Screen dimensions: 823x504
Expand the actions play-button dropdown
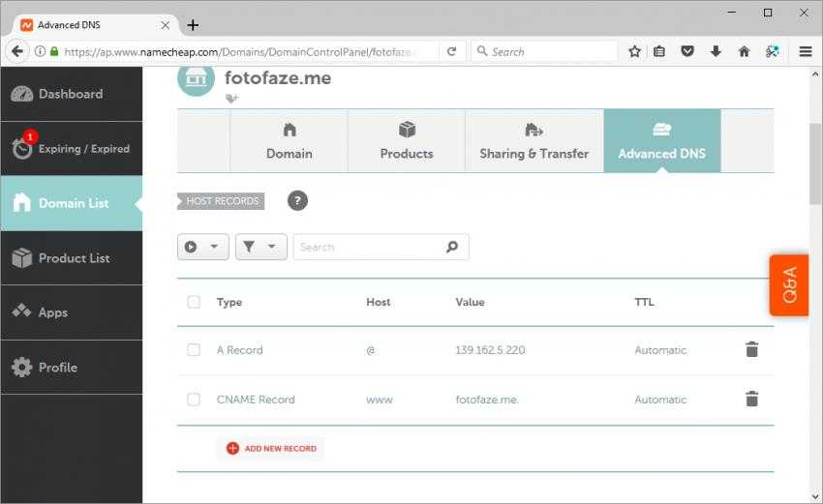(203, 247)
